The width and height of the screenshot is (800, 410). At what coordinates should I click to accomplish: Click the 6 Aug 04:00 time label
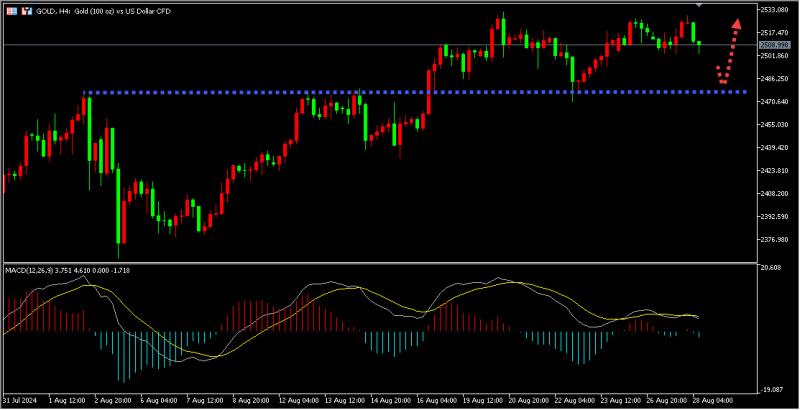pyautogui.click(x=157, y=400)
